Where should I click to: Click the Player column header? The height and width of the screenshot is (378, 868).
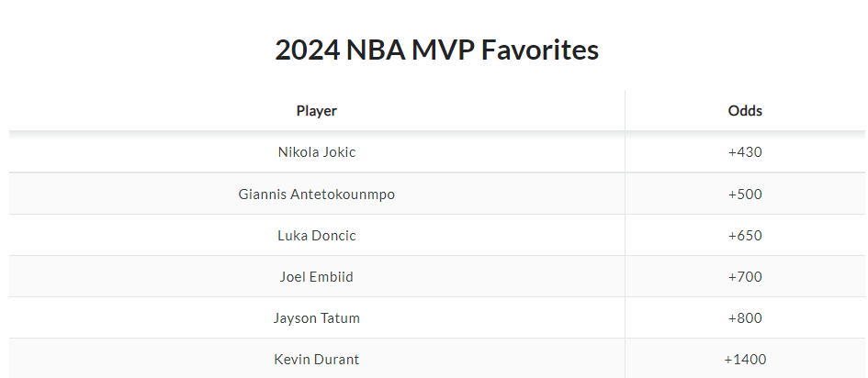click(x=317, y=111)
